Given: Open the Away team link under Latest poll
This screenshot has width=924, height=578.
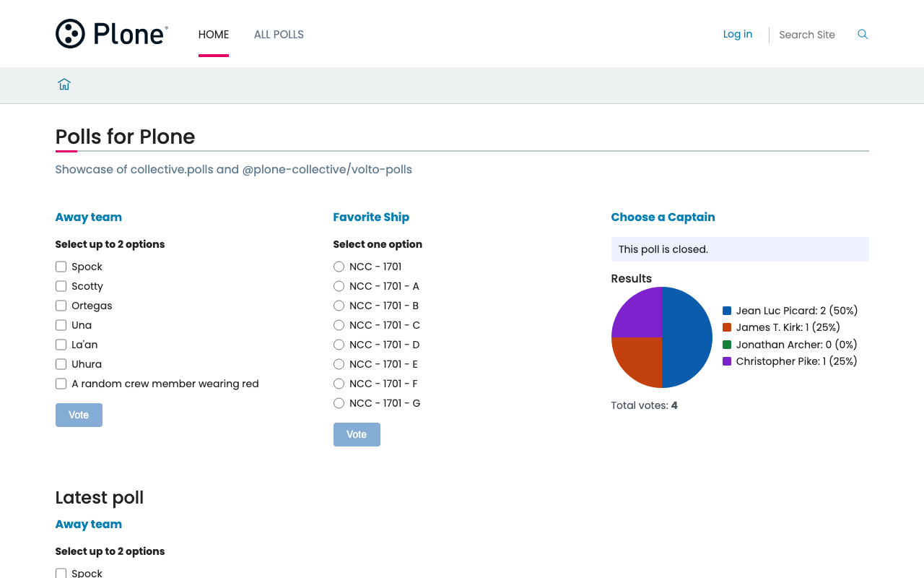Looking at the screenshot, I should [89, 525].
